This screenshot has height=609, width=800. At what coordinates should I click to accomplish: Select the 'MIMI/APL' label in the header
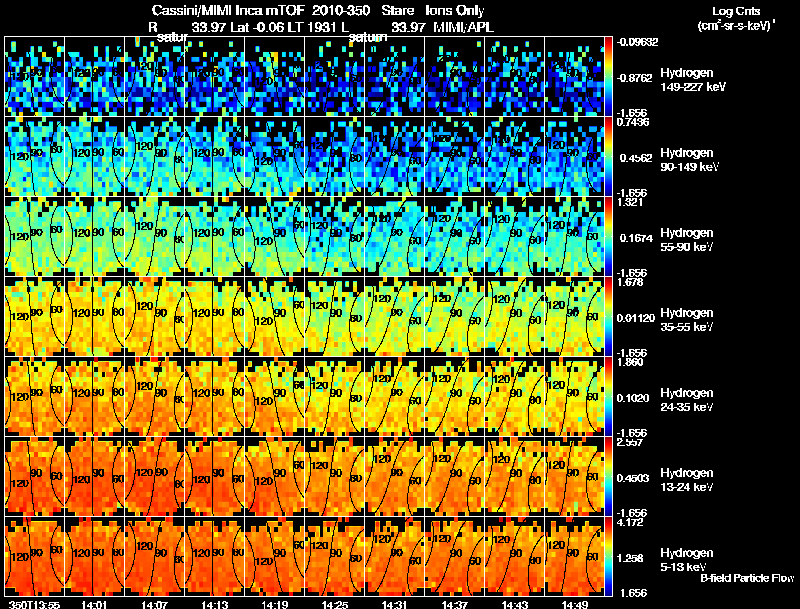463,27
